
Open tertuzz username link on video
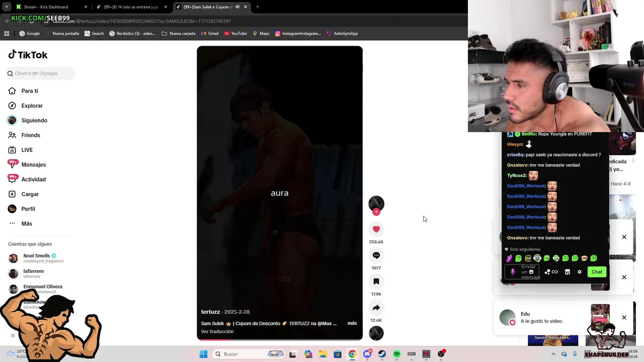(210, 312)
